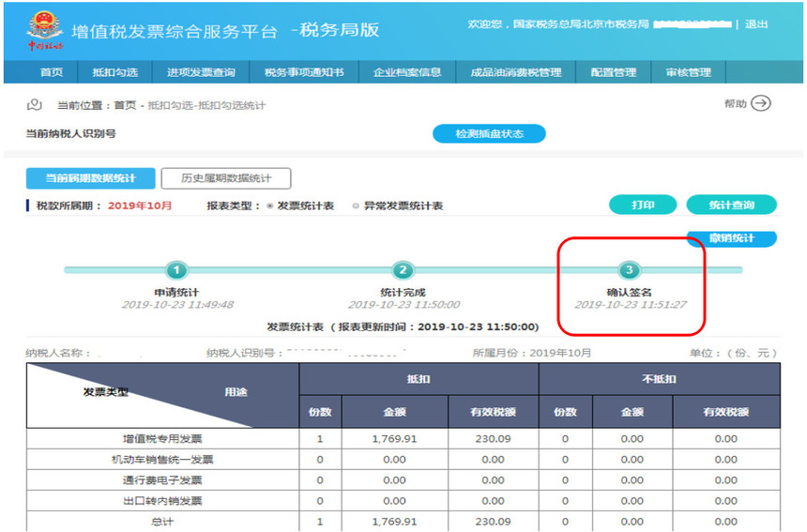Screen dimensions: 807x532
Task: Switch to 历史属期数据统计 tab
Action: point(226,178)
